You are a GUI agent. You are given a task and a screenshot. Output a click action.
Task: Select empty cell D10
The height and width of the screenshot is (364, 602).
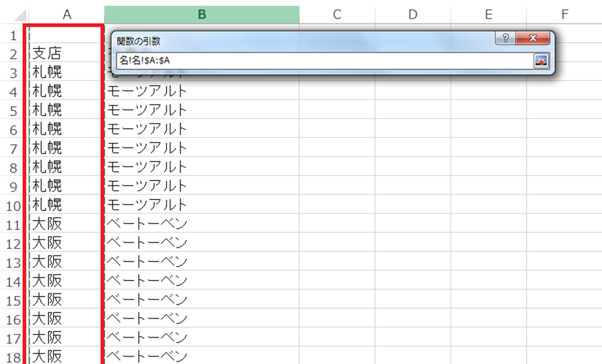click(412, 204)
